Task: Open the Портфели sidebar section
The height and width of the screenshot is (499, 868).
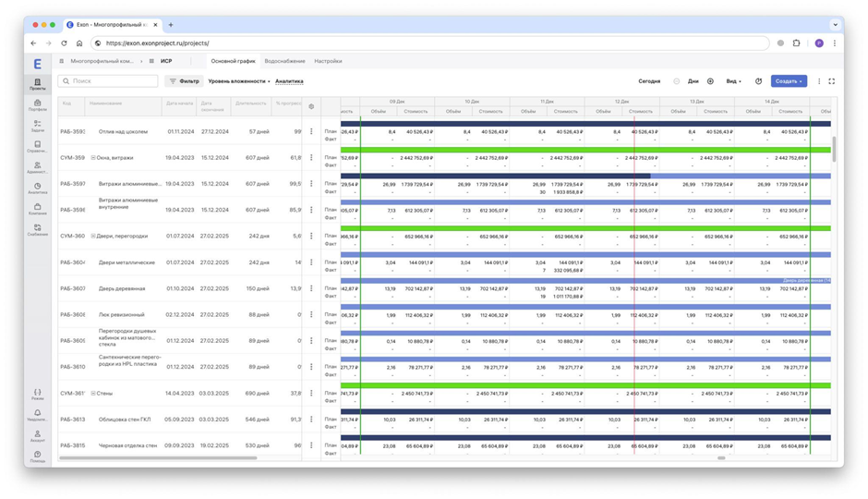Action: click(37, 105)
